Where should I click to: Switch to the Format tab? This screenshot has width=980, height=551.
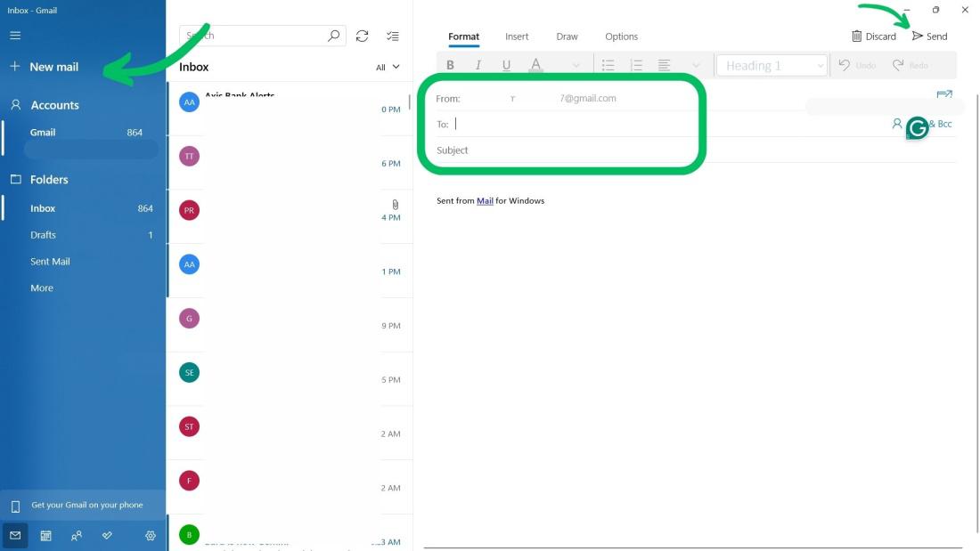464,36
